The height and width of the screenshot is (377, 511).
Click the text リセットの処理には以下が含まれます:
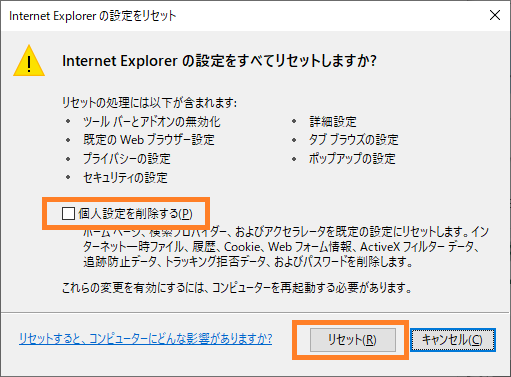tap(149, 102)
